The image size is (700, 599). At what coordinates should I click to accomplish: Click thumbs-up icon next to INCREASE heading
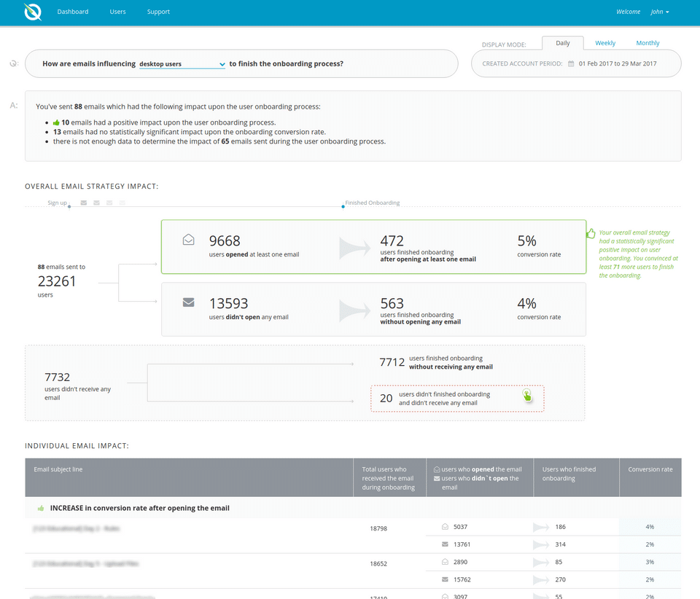[x=40, y=508]
